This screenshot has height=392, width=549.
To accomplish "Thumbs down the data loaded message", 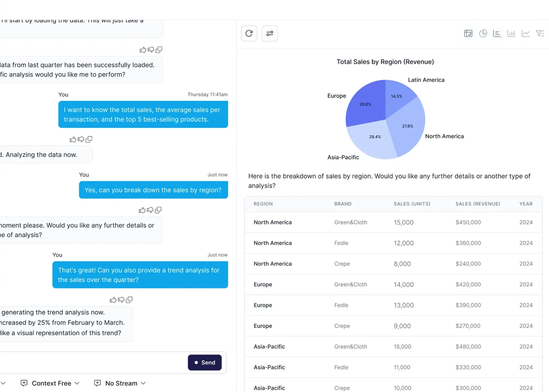I will click(x=151, y=49).
